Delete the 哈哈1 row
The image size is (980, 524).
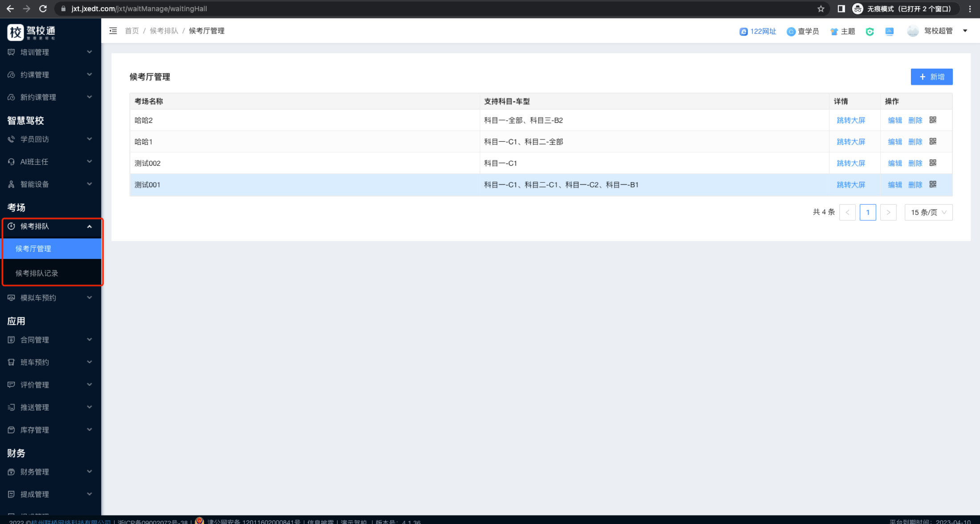pyautogui.click(x=915, y=142)
